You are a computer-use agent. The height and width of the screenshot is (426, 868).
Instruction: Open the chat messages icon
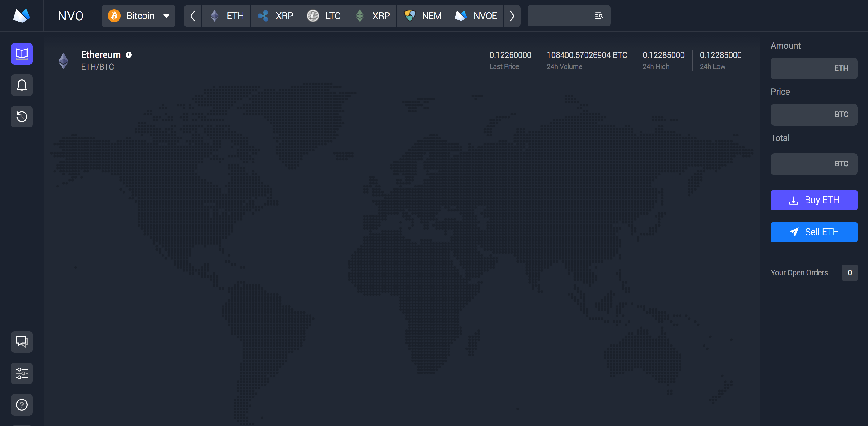(x=22, y=342)
